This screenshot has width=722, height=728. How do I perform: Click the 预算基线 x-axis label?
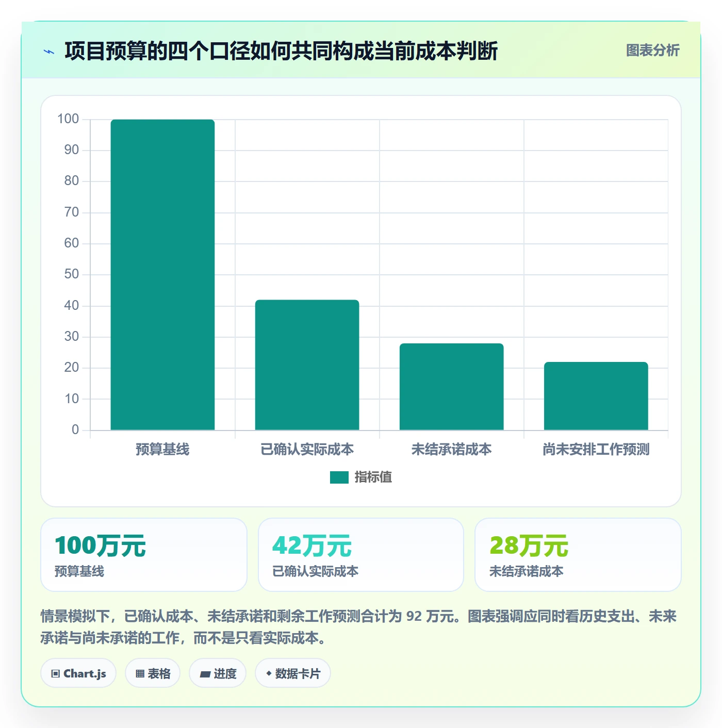click(x=162, y=450)
